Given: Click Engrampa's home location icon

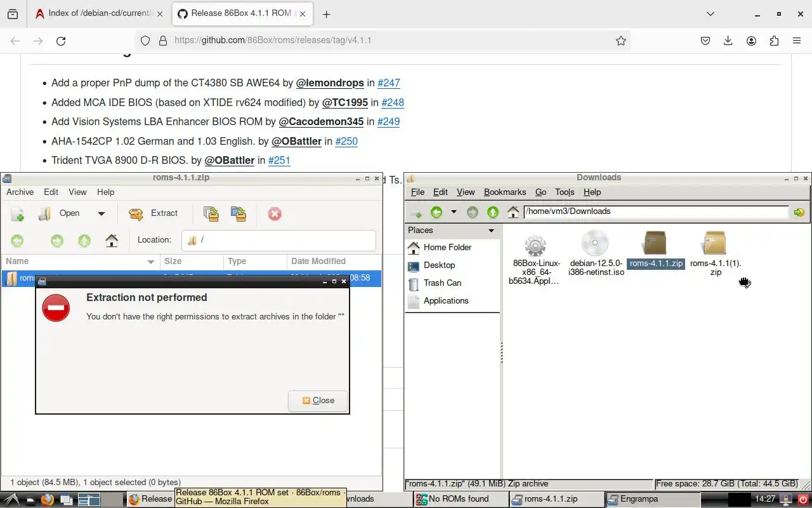Looking at the screenshot, I should [x=112, y=241].
